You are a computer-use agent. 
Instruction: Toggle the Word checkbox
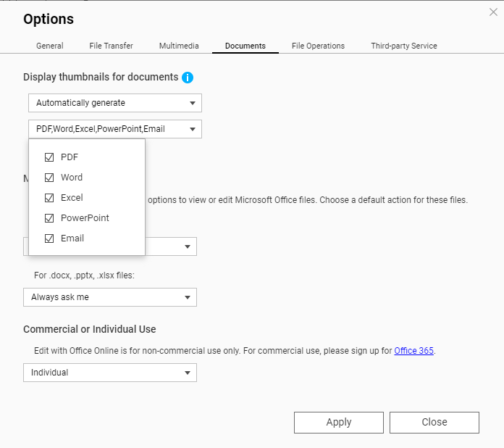pos(49,178)
